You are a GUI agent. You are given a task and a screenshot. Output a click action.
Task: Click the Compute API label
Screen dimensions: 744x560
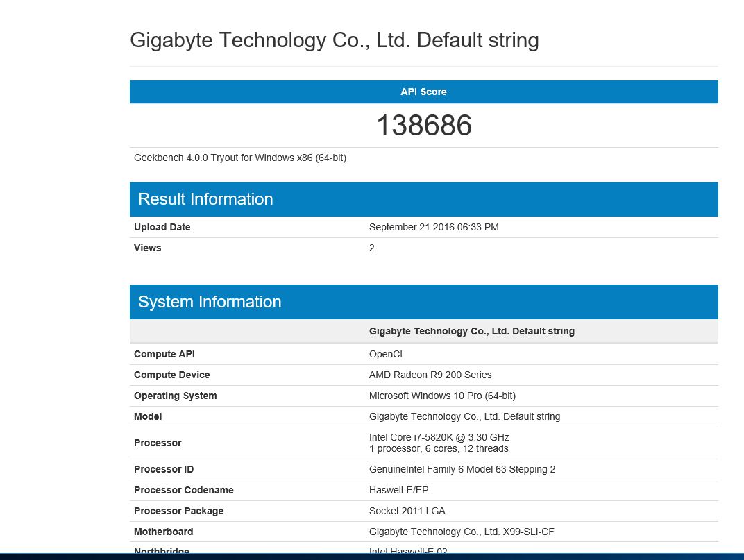click(x=164, y=354)
